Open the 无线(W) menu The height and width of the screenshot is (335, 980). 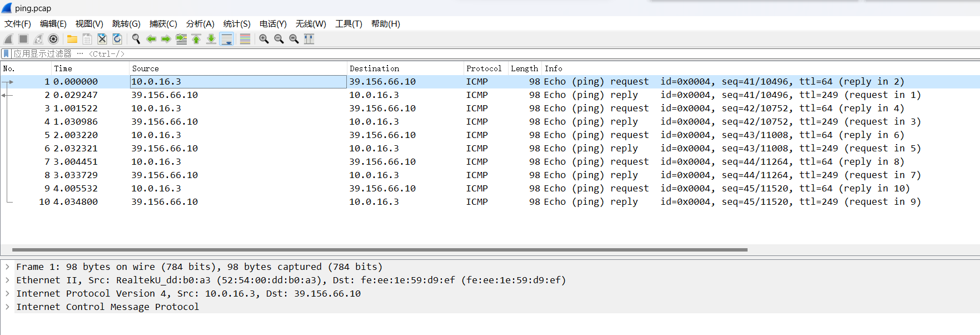(x=311, y=23)
